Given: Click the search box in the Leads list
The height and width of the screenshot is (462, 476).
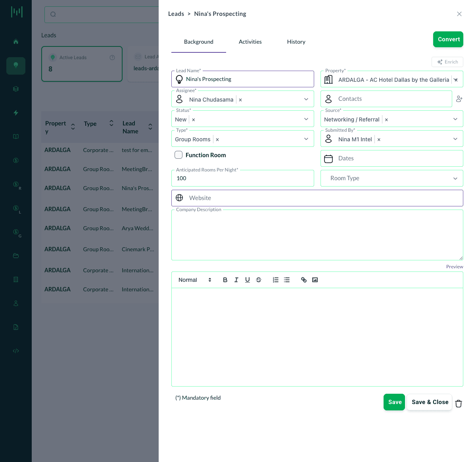Looking at the screenshot, I should (102, 14).
